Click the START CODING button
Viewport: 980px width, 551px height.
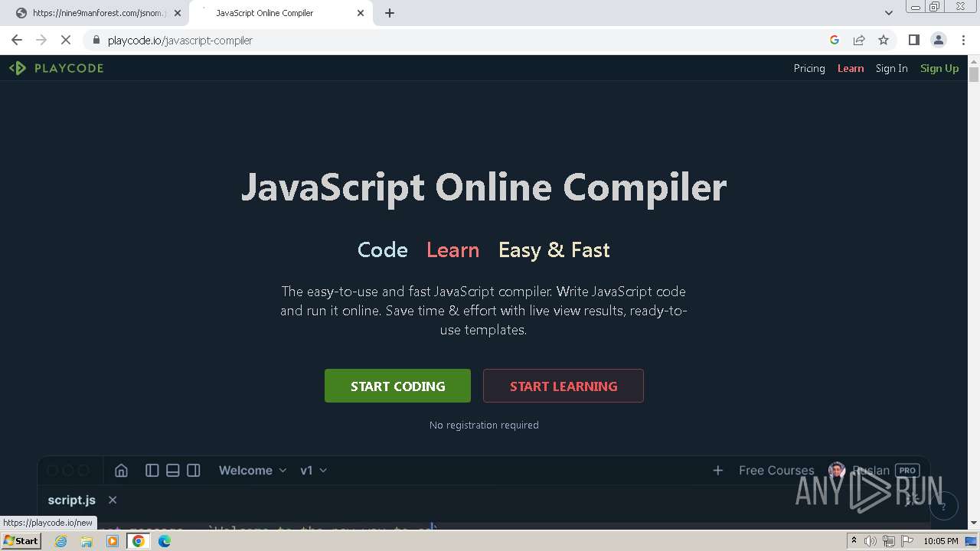click(397, 386)
